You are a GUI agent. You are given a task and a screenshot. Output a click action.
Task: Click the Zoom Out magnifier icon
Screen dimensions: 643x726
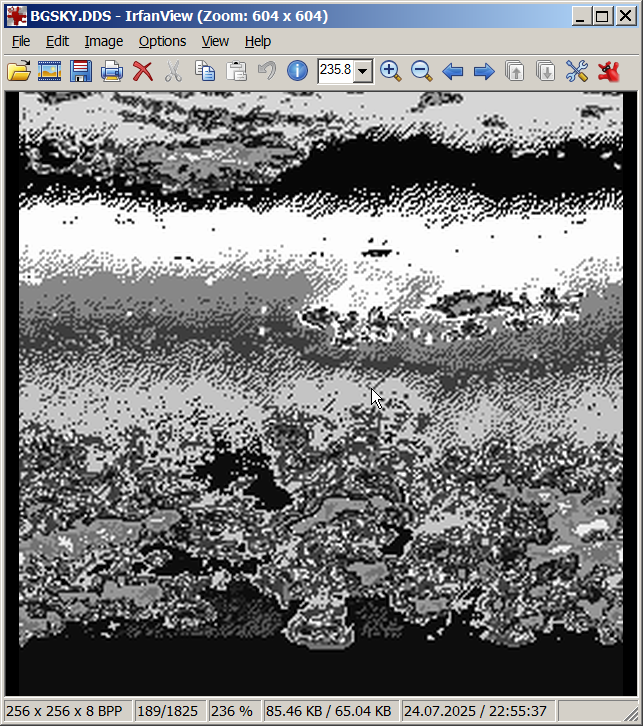click(x=421, y=71)
